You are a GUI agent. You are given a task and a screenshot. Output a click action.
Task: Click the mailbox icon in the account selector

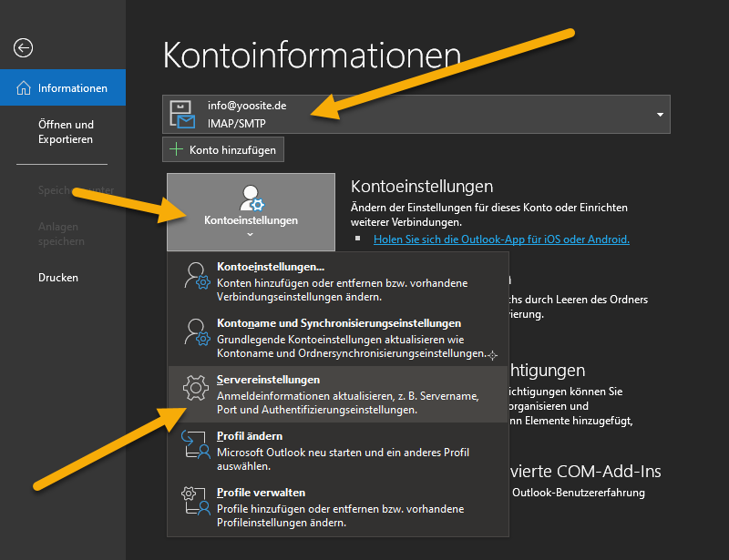coord(185,114)
